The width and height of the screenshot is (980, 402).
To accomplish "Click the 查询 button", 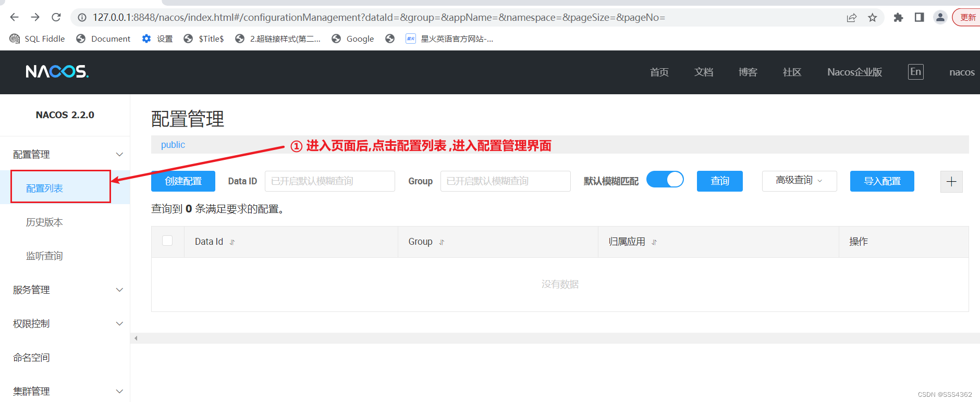I will (720, 181).
